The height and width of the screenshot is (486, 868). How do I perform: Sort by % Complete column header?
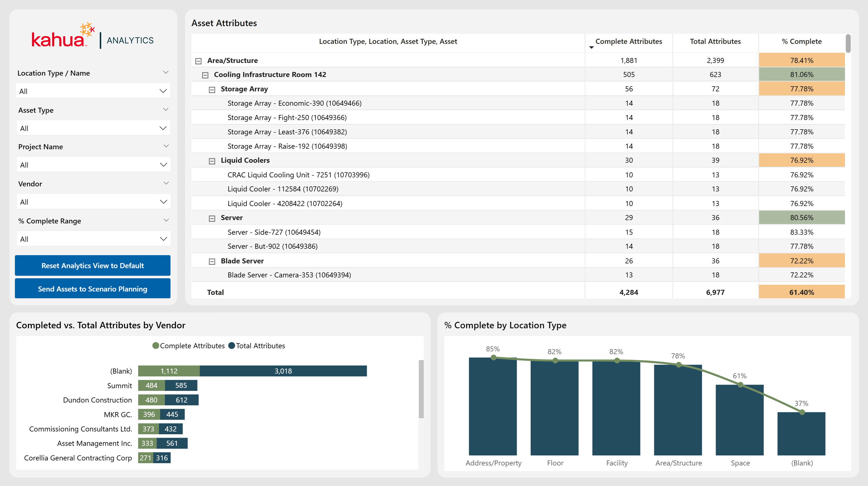point(801,42)
